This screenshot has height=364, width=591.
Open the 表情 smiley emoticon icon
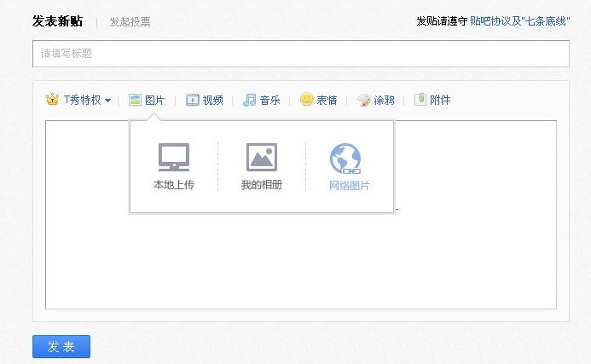click(x=306, y=100)
